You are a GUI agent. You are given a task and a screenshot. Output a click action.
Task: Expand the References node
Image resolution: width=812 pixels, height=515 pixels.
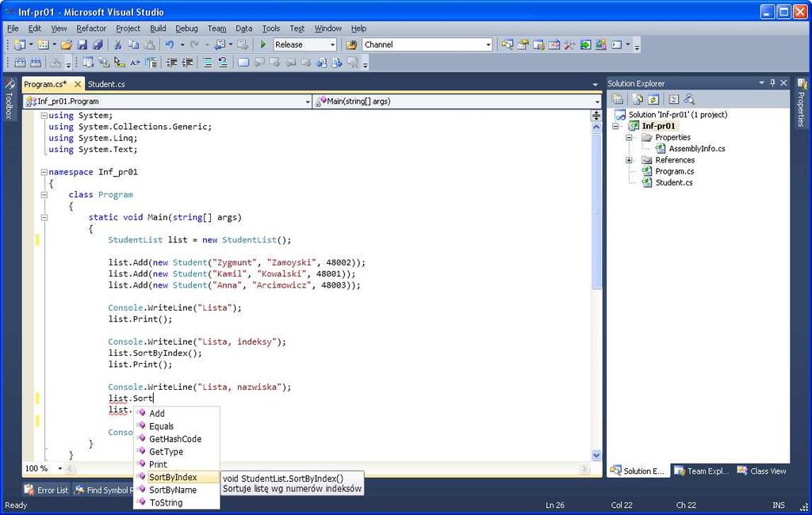pyautogui.click(x=629, y=161)
